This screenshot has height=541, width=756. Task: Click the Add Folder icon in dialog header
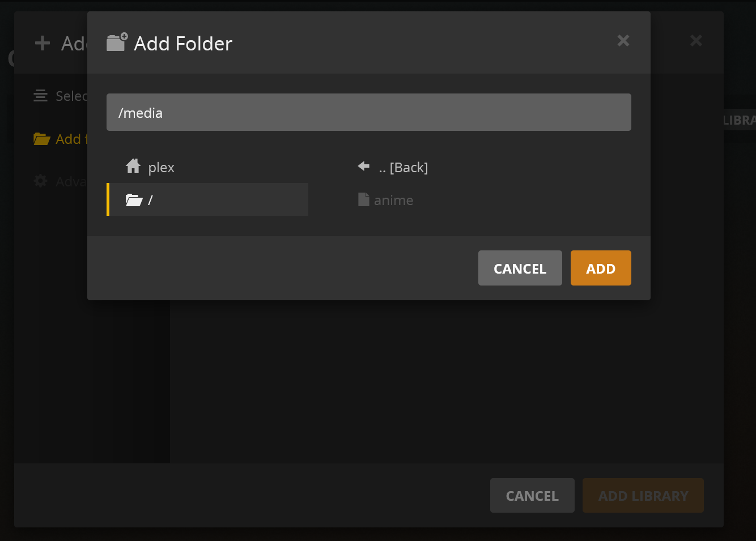117,42
